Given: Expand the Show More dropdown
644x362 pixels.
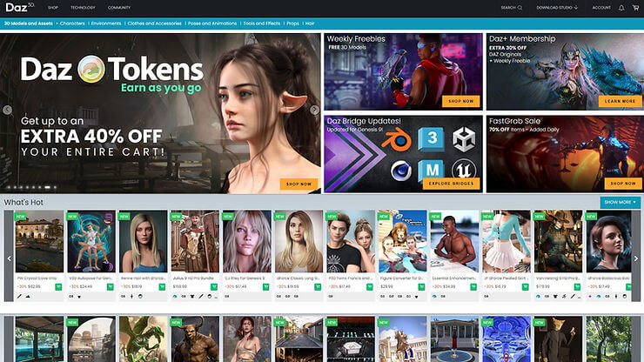Looking at the screenshot, I should click(x=620, y=202).
